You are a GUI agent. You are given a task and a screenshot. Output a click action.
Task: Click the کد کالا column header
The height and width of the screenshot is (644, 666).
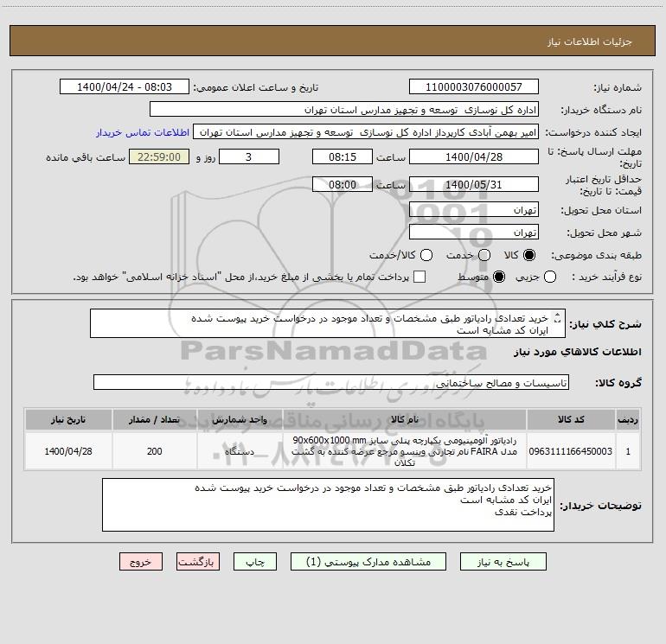[x=571, y=420]
